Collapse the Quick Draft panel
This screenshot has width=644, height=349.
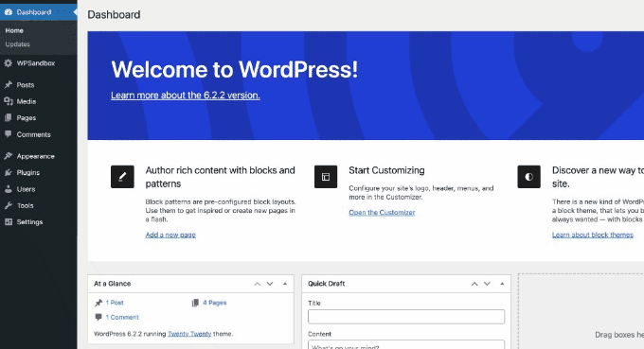[x=502, y=284]
